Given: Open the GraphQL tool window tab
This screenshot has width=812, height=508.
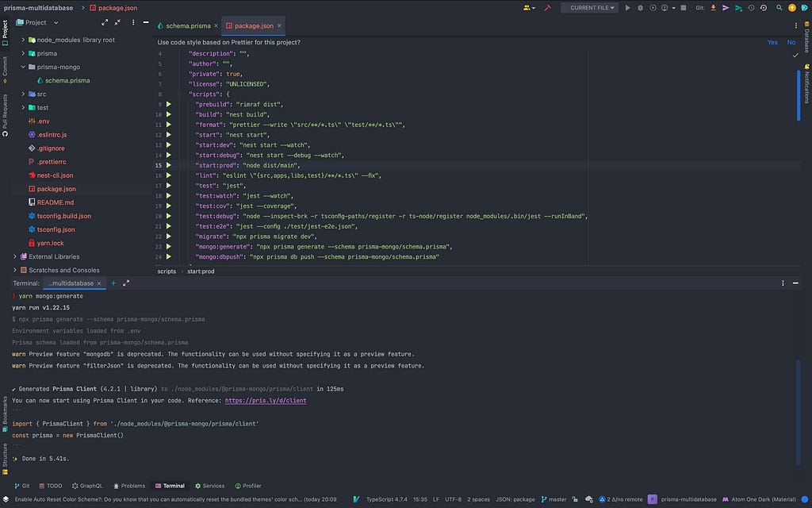Looking at the screenshot, I should tap(87, 486).
